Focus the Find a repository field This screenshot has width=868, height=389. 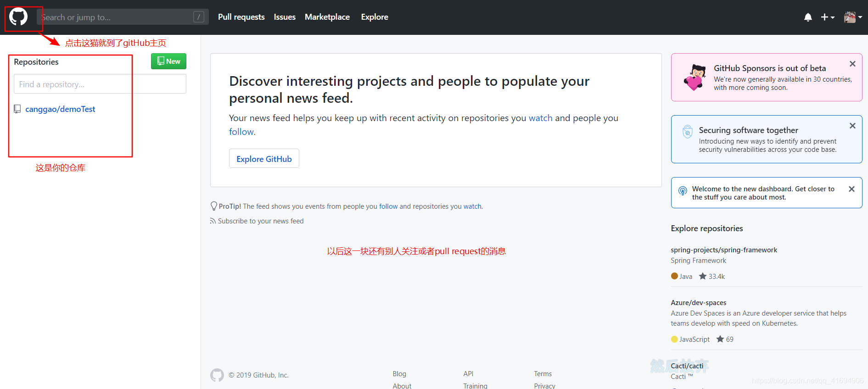(100, 84)
